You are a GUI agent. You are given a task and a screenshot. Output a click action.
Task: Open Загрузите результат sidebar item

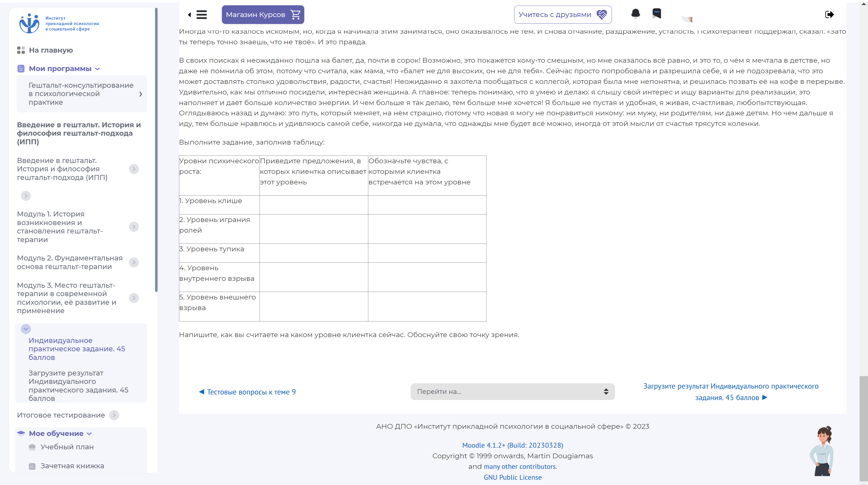[x=79, y=386]
